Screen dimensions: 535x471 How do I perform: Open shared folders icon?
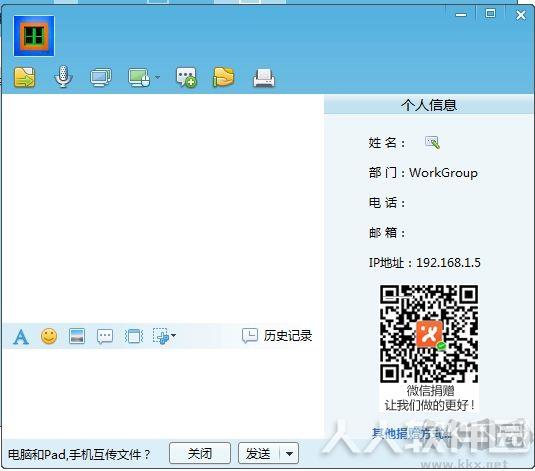point(223,77)
